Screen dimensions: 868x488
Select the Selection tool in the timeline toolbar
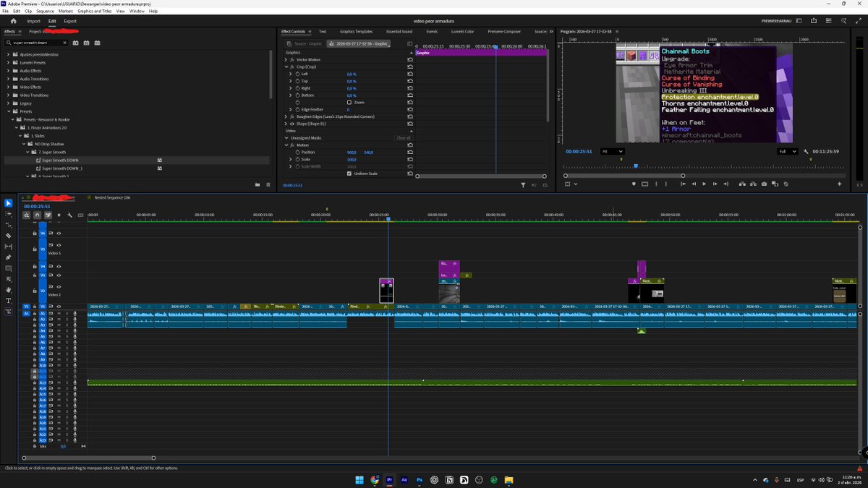pyautogui.click(x=9, y=203)
